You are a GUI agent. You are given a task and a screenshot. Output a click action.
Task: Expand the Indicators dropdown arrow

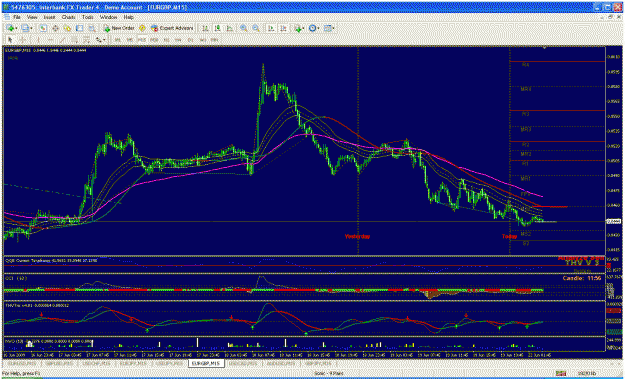(303, 28)
